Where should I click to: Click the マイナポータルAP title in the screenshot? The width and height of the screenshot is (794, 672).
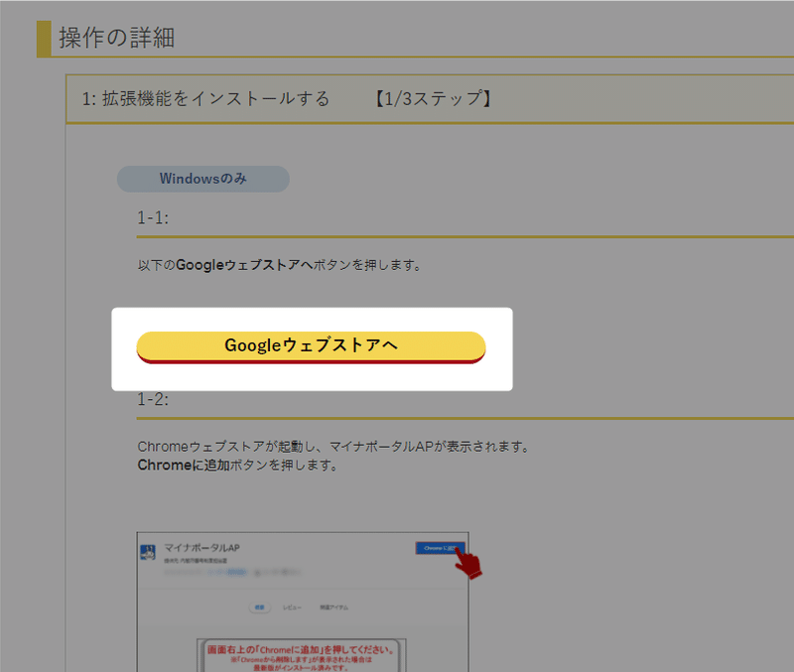pyautogui.click(x=201, y=548)
